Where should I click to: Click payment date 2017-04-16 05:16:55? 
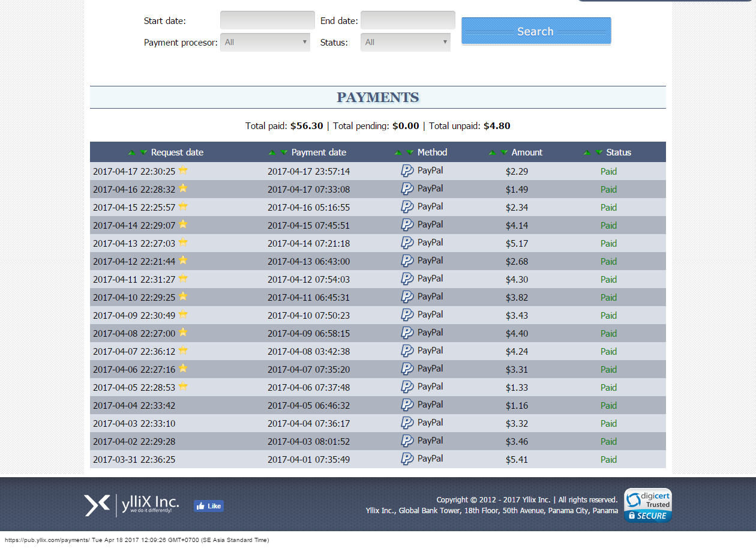pos(308,208)
